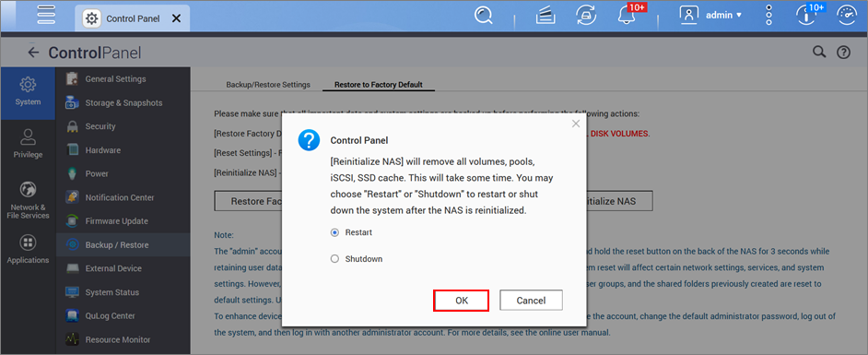Close the dialog with X icon

pos(576,124)
